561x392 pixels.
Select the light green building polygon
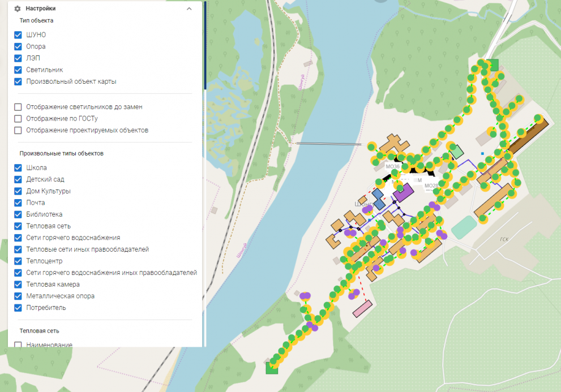pos(456,152)
